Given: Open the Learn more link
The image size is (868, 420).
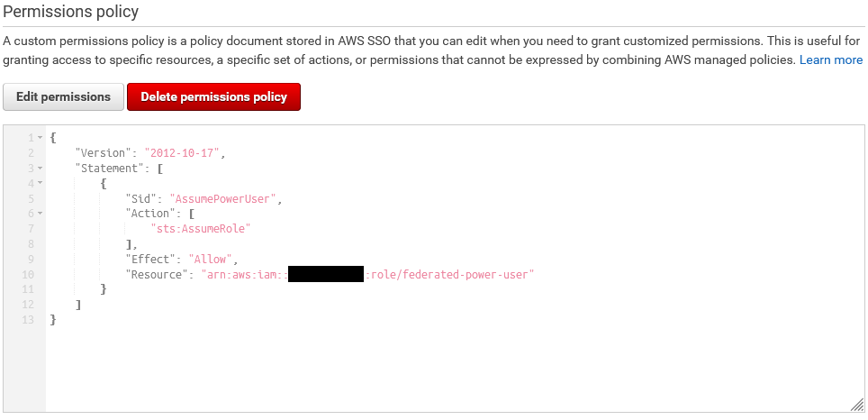Looking at the screenshot, I should pyautogui.click(x=830, y=59).
